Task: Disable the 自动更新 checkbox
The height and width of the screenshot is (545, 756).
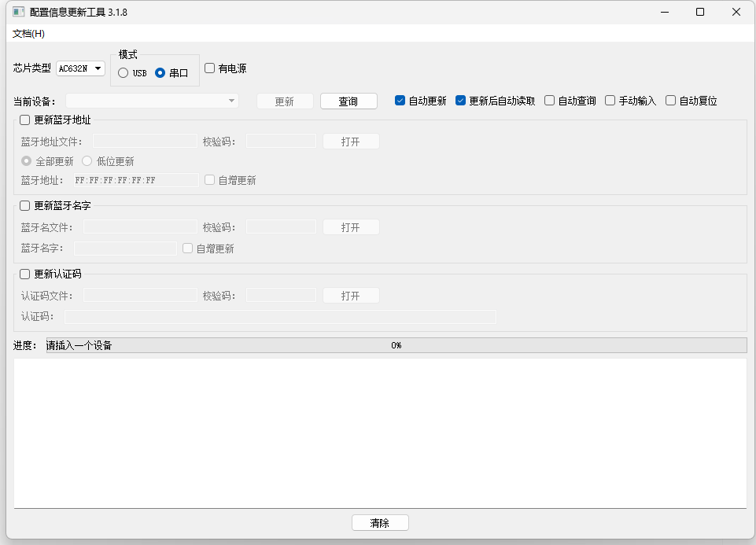Action: pos(400,101)
